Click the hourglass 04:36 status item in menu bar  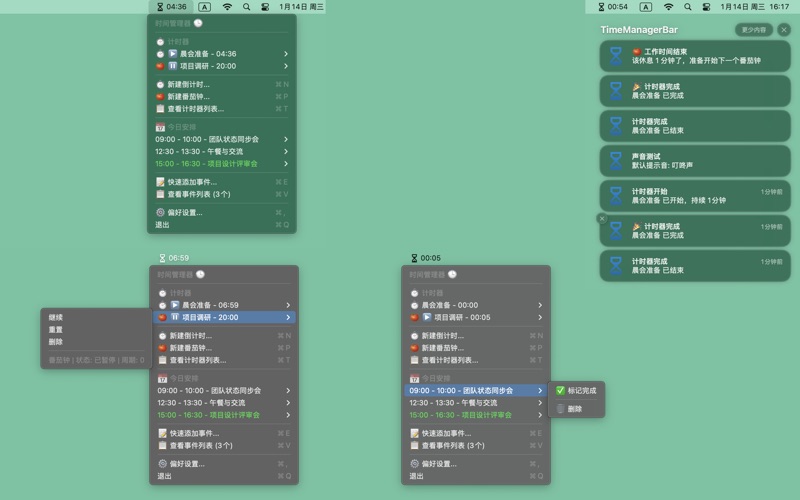(171, 7)
